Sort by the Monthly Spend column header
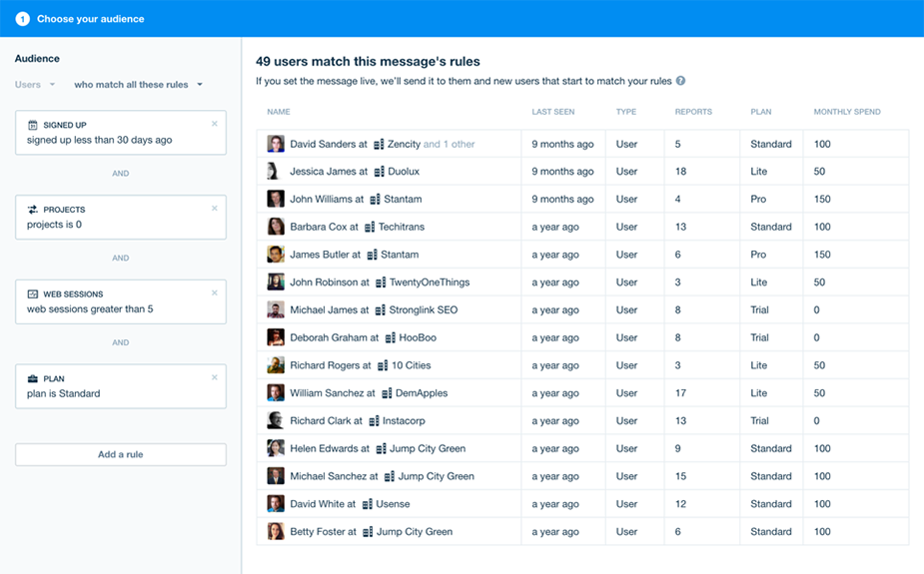Screen dimensions: 924x574 pos(847,111)
